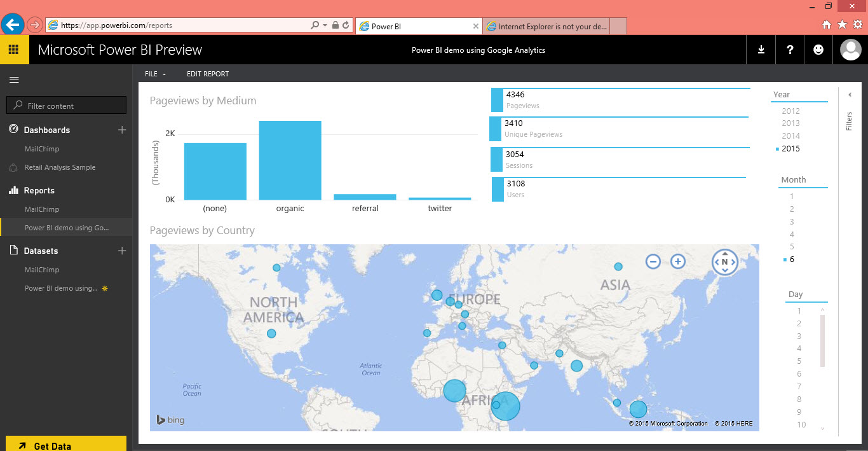
Task: Open the app launcher waffle icon
Action: click(13, 49)
